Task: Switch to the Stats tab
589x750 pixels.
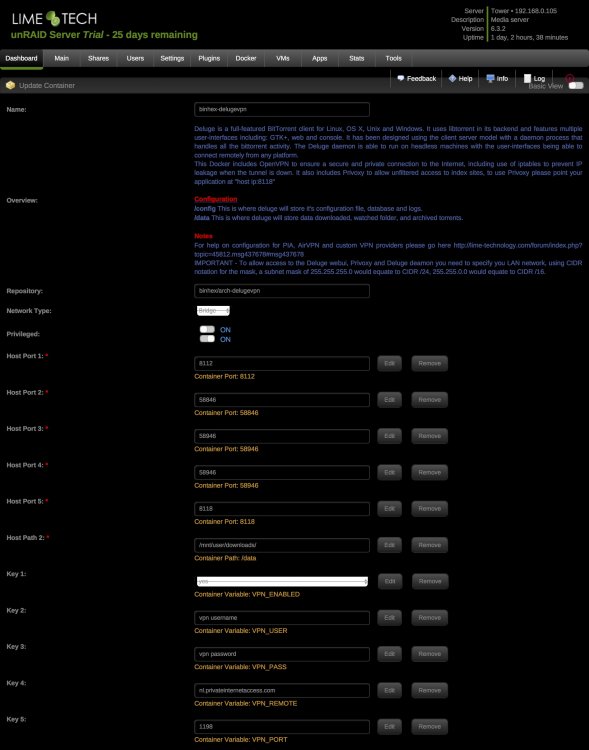Action: 356,58
